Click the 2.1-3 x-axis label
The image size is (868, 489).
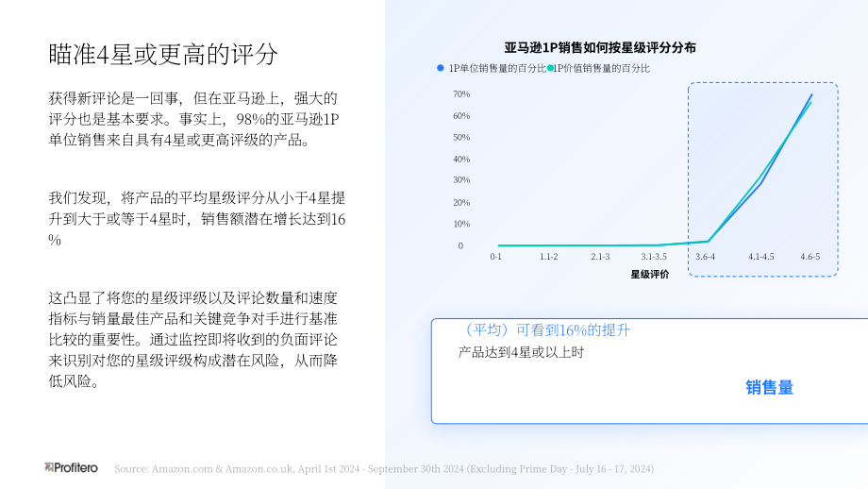(x=600, y=257)
